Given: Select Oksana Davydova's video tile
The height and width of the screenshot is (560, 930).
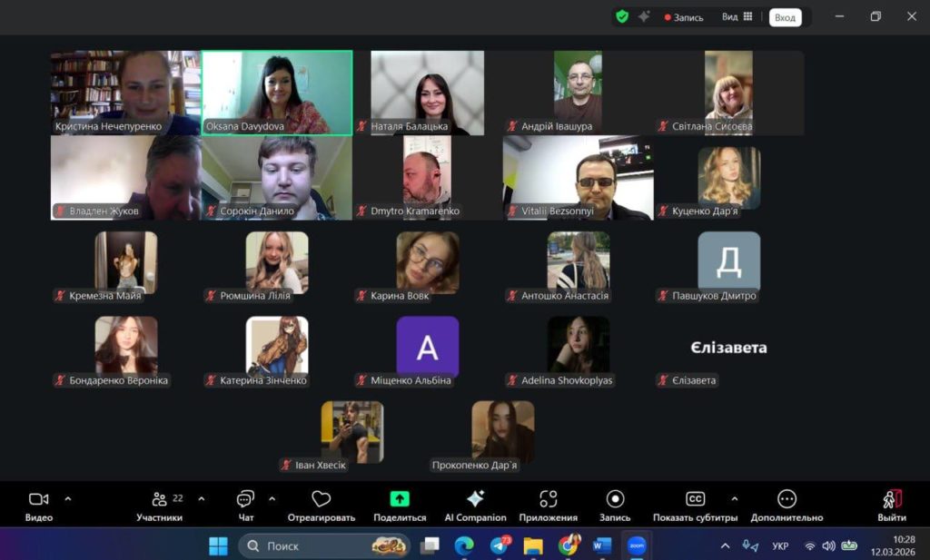Looking at the screenshot, I should coord(277,93).
